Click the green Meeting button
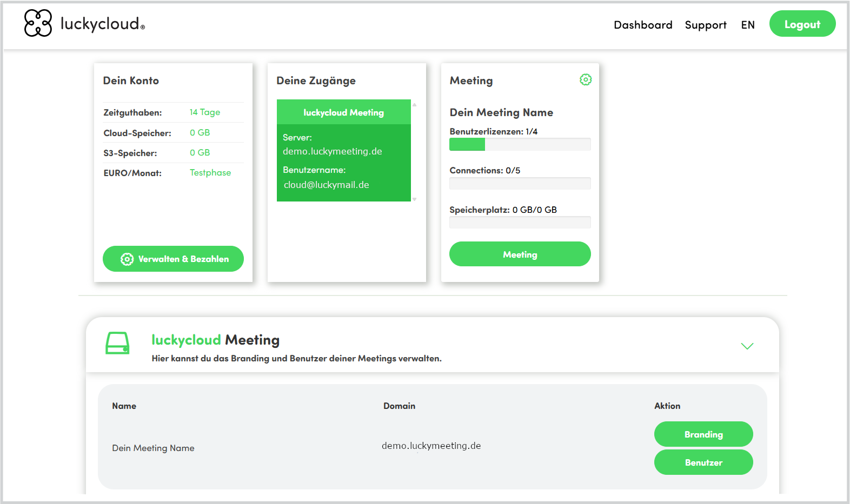The image size is (850, 504). (520, 254)
